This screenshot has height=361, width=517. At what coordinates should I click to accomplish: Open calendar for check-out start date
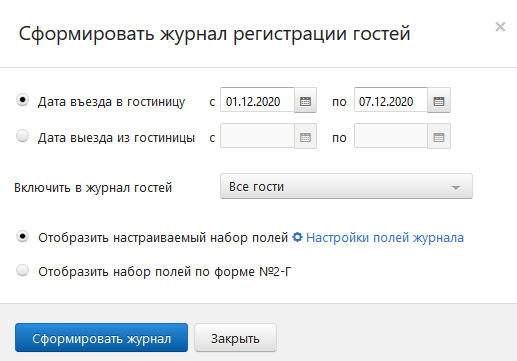305,136
